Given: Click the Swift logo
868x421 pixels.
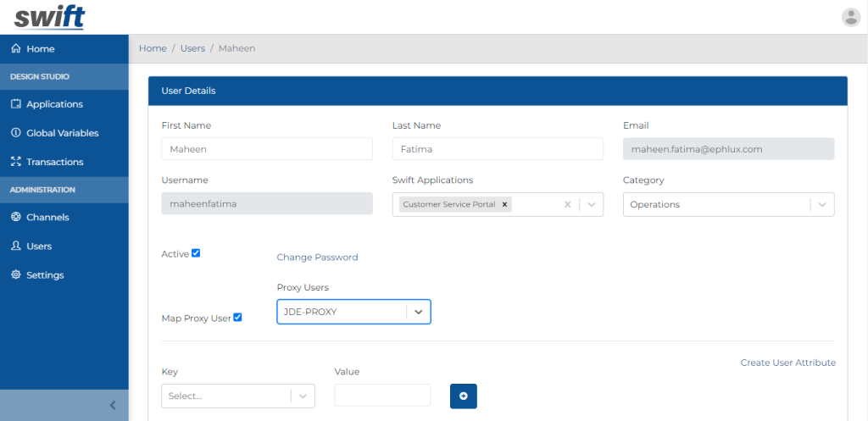Looking at the screenshot, I should [x=49, y=16].
